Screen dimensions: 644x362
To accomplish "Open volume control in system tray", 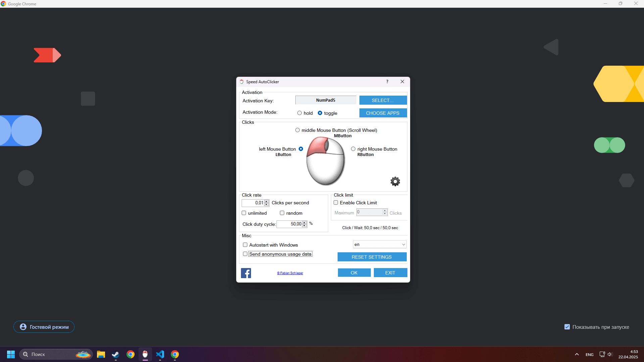I will tap(610, 354).
